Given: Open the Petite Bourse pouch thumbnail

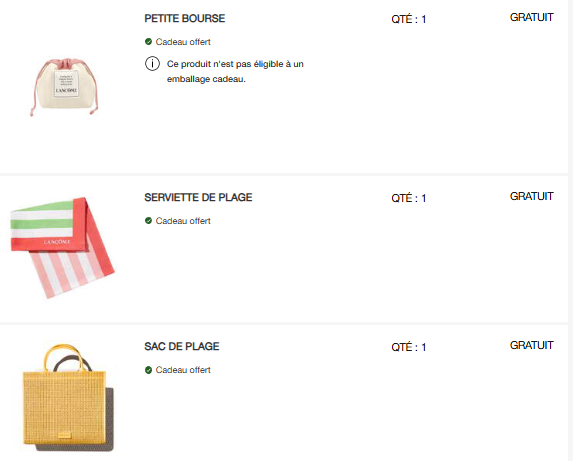Looking at the screenshot, I should pos(64,87).
